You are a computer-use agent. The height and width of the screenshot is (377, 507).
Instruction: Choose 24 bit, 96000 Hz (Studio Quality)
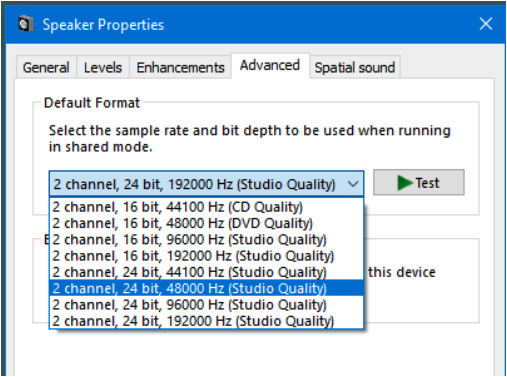coord(206,305)
